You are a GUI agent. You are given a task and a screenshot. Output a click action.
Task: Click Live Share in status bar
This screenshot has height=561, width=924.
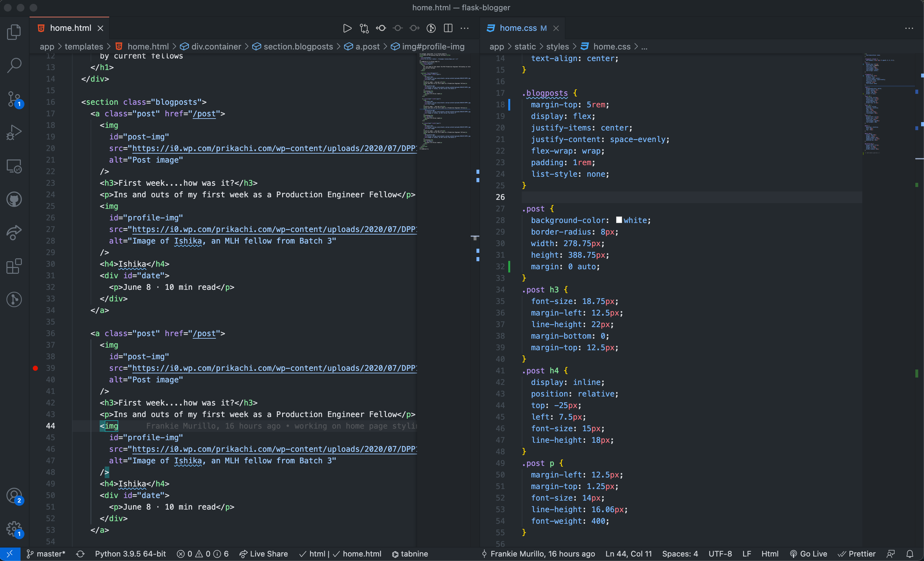264,554
